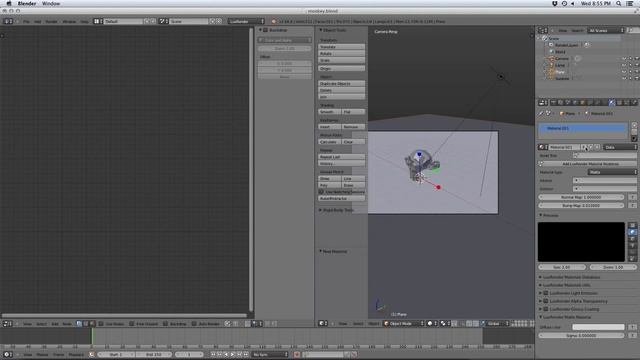Click the macOS Spotlight search icon
Image resolution: width=640 pixels, height=360 pixels.
coord(619,3)
